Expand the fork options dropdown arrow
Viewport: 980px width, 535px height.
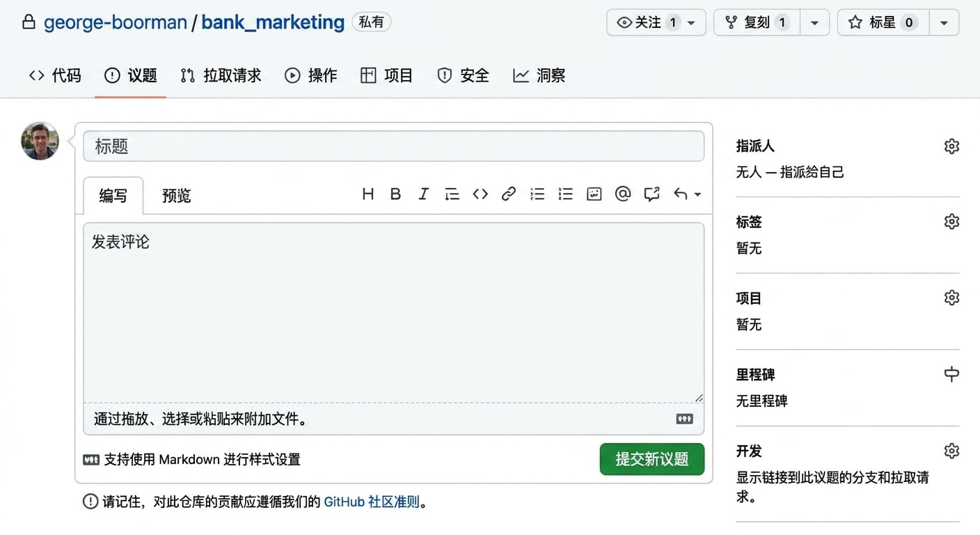pyautogui.click(x=814, y=22)
